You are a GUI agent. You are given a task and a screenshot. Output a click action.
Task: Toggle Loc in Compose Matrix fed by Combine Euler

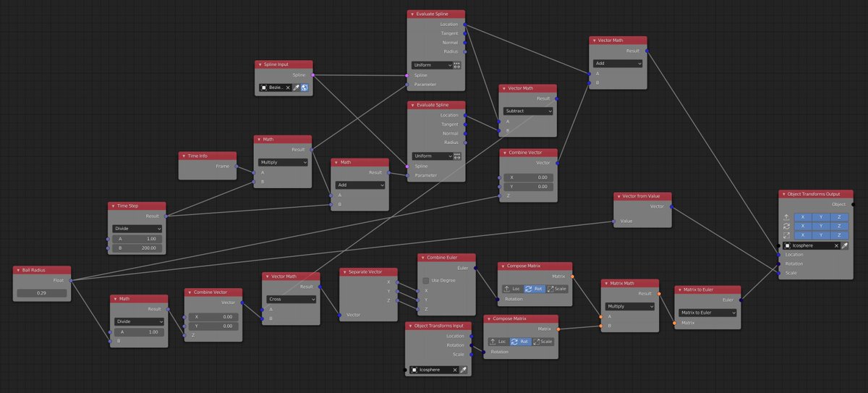pos(512,289)
